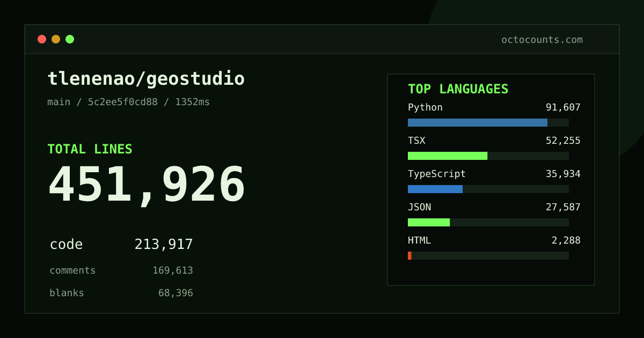Click the TSX language label
Viewport: 644px width, 338px height.
416,141
